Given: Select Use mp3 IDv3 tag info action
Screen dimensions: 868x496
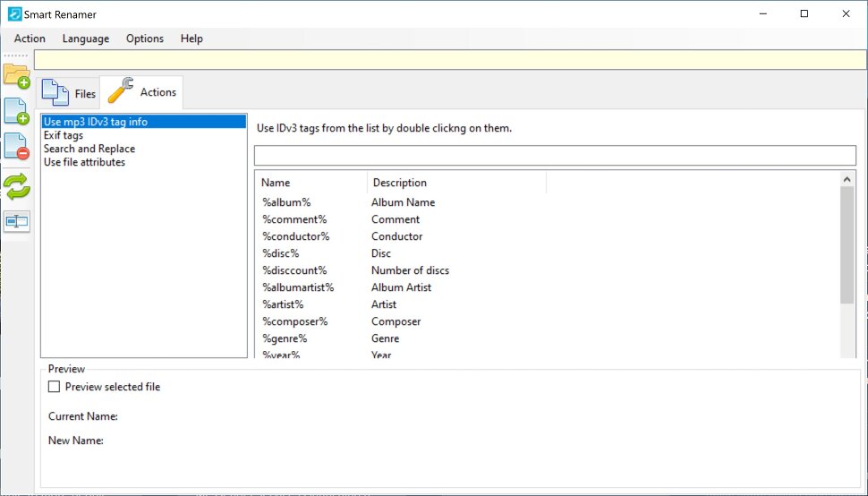Looking at the screenshot, I should (x=144, y=122).
